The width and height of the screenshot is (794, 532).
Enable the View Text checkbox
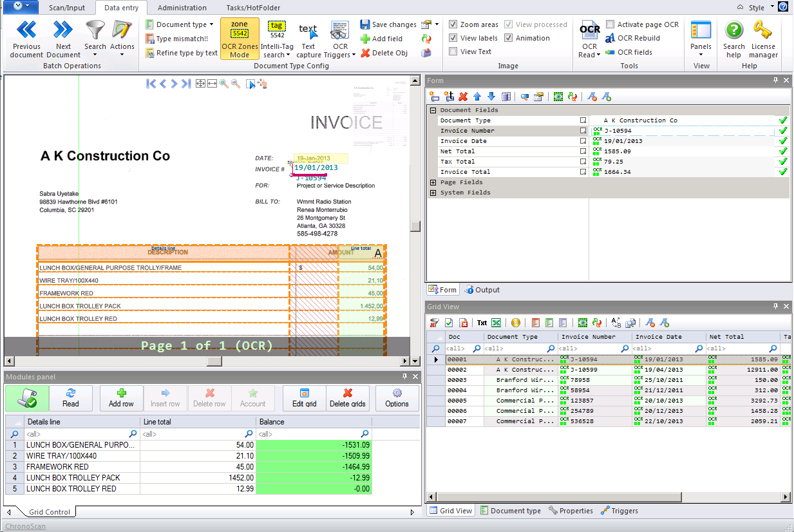coord(453,52)
